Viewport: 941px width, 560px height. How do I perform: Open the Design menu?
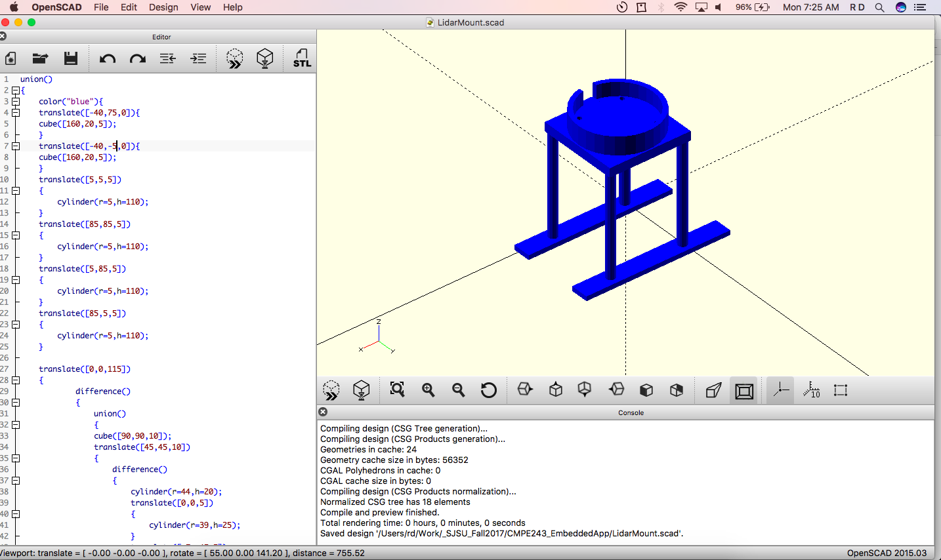(163, 7)
